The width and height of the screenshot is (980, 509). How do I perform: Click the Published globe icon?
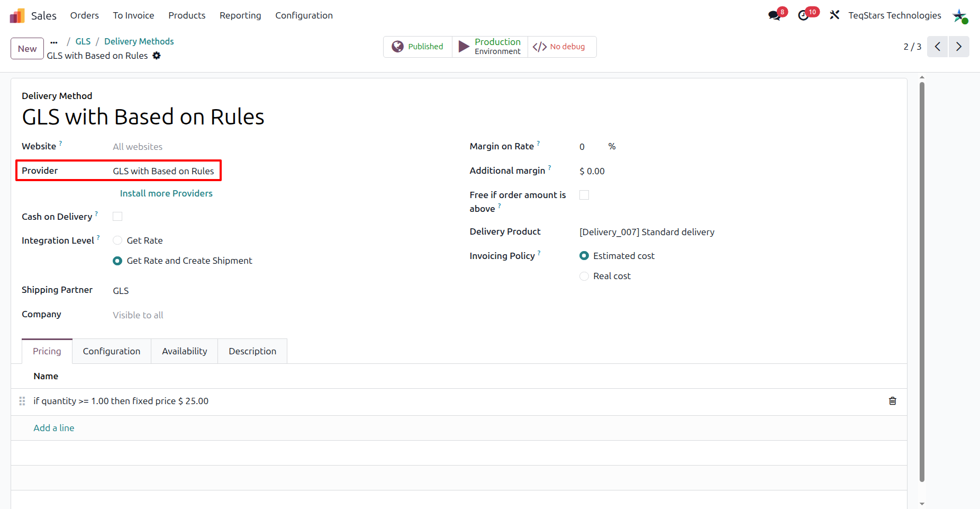point(397,47)
